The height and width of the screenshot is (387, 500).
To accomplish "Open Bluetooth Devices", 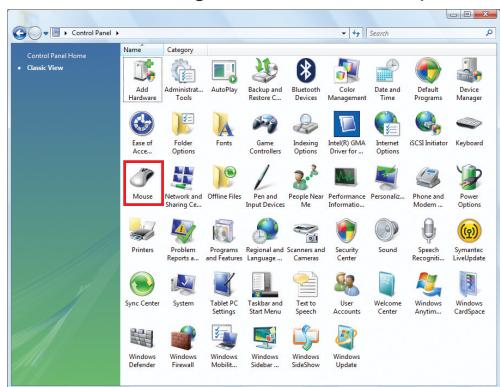I will point(306,79).
